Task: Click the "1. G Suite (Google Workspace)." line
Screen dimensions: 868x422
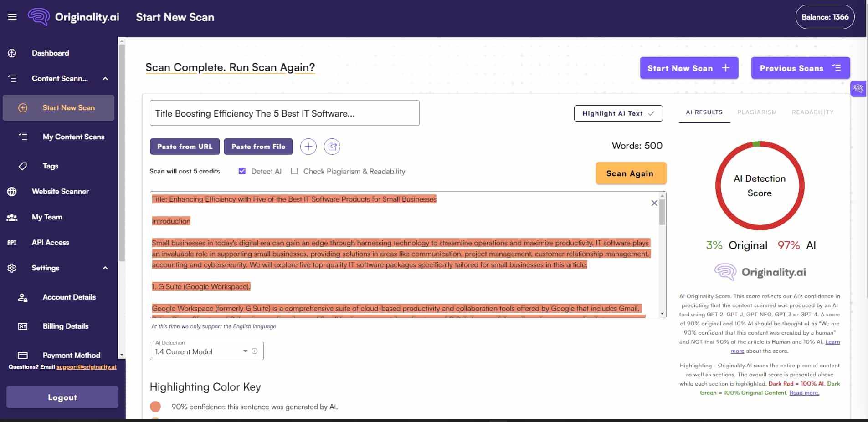Action: [201, 286]
